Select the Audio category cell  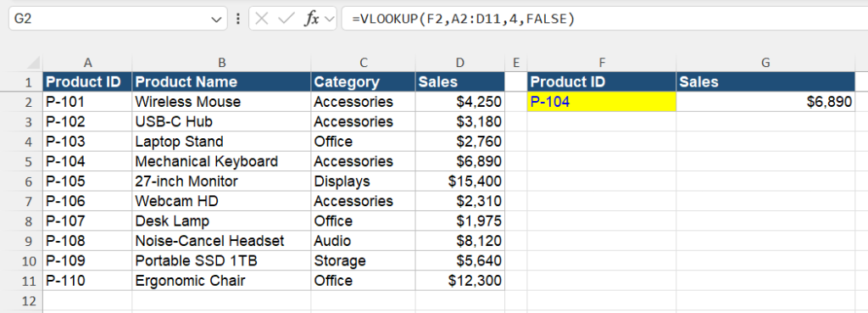point(363,241)
